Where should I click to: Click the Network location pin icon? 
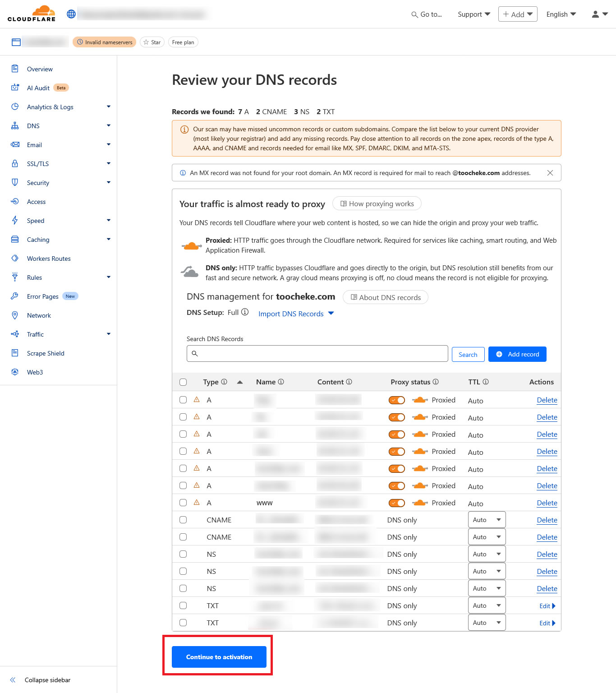pyautogui.click(x=15, y=315)
